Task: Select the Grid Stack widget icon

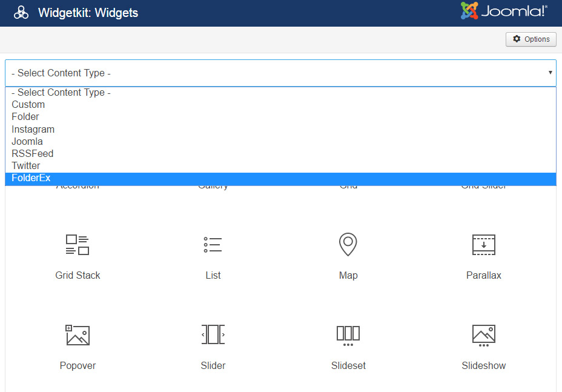Action: (x=78, y=245)
